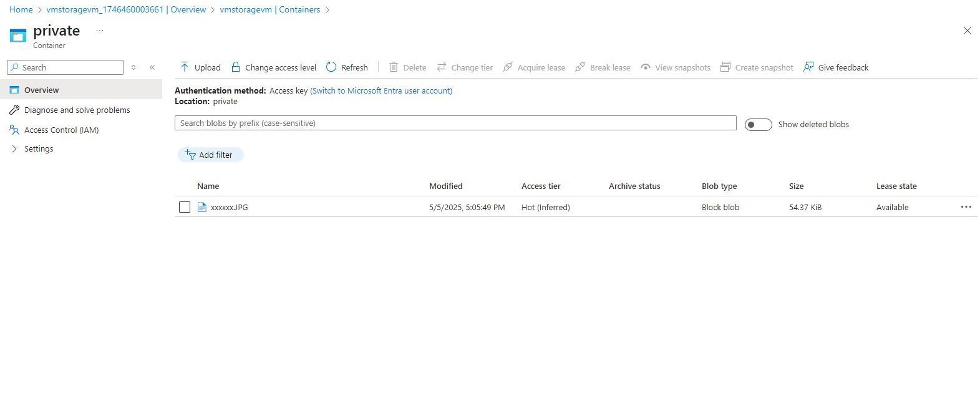Open the ellipsis menu next to private title
Viewport: 980px width, 396px height.
(x=100, y=31)
